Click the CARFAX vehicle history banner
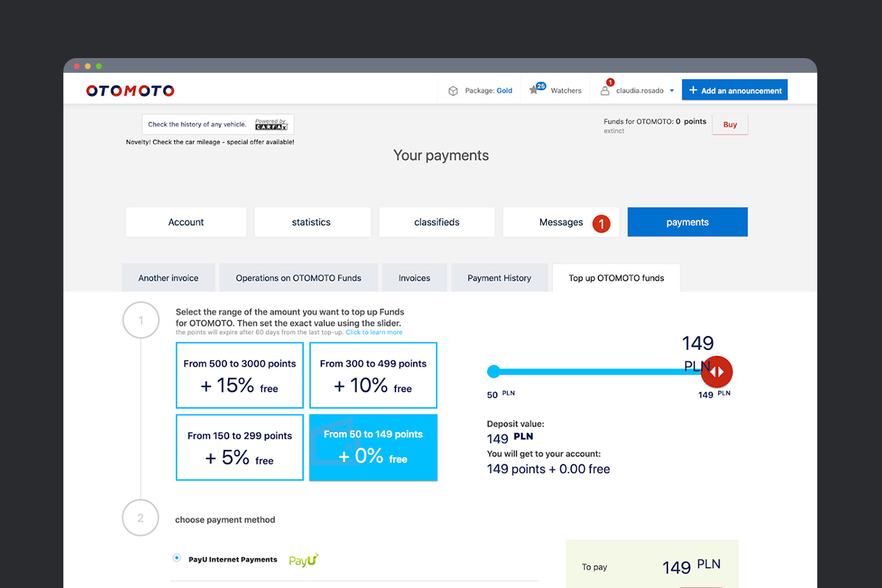Viewport: 882px width, 588px height. [x=218, y=124]
